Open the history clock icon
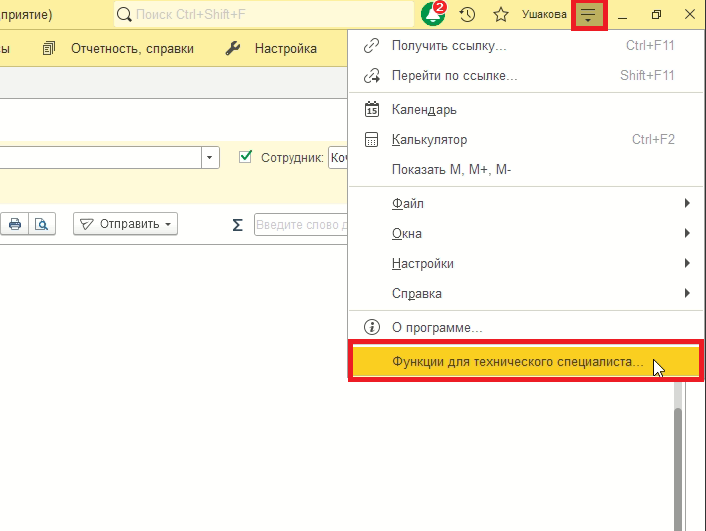This screenshot has height=531, width=706. pos(467,14)
